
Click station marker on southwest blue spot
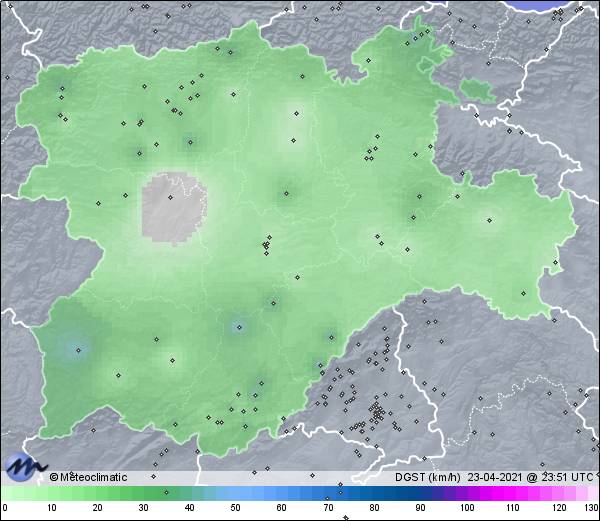click(78, 350)
